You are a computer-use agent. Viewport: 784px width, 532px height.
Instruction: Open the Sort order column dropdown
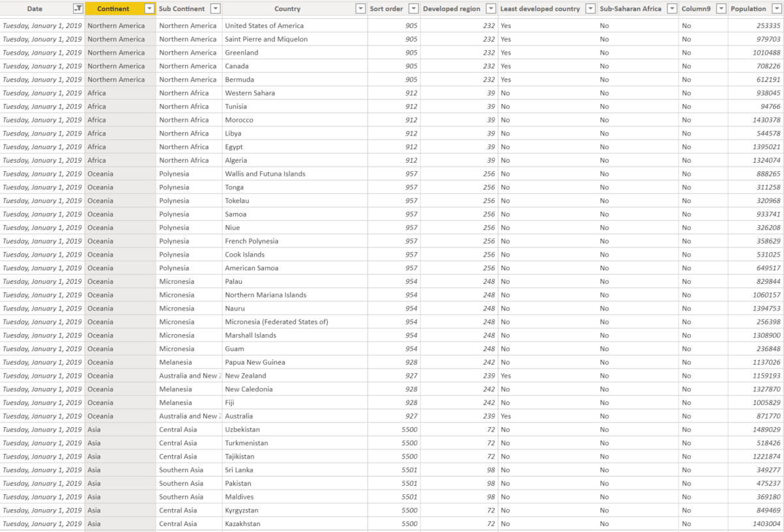click(x=413, y=8)
